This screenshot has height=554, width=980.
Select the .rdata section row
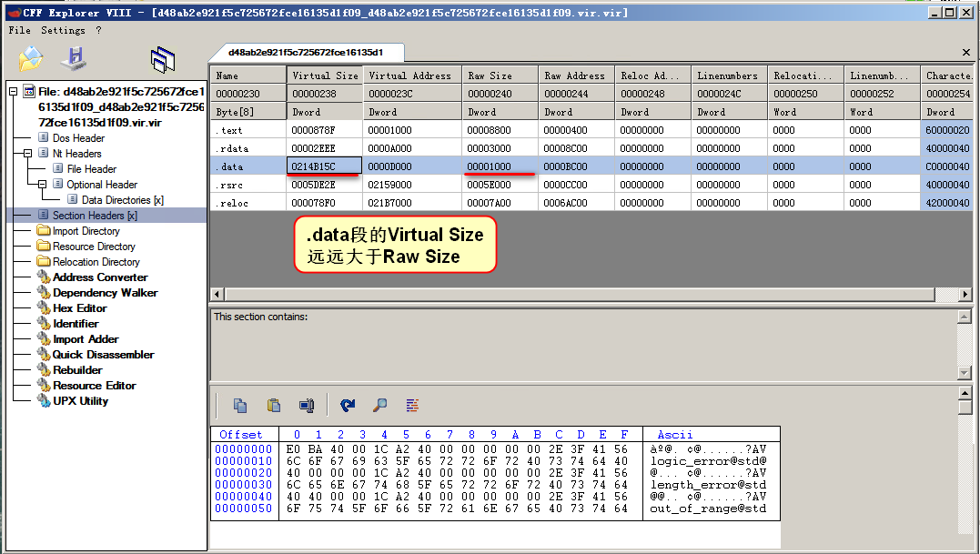(x=591, y=148)
